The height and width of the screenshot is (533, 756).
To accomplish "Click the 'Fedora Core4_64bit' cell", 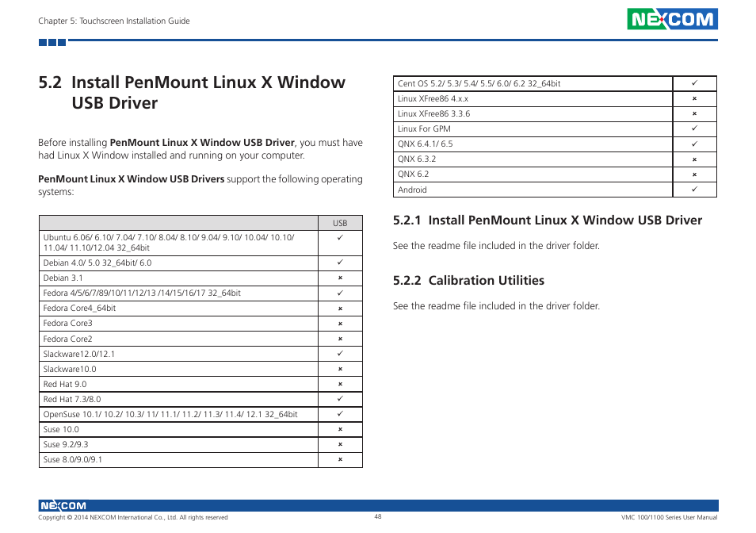I will click(x=179, y=309).
